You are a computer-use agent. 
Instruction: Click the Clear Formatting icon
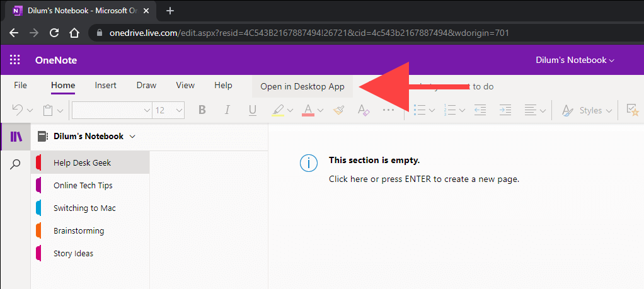[364, 110]
